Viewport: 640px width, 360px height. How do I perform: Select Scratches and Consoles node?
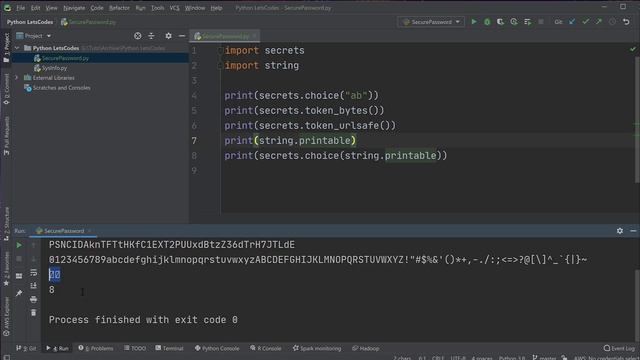(61, 88)
